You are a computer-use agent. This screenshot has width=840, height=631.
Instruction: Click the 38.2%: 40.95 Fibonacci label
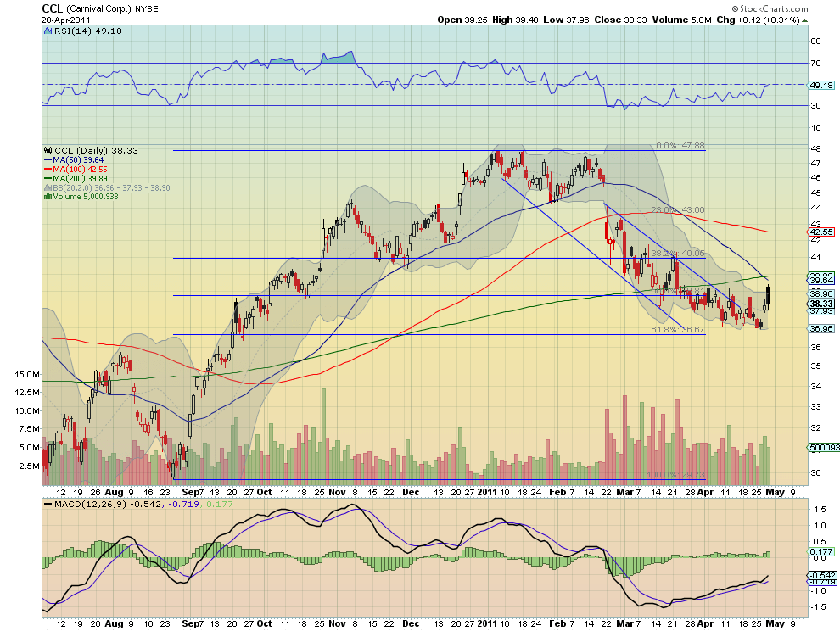pyautogui.click(x=678, y=254)
